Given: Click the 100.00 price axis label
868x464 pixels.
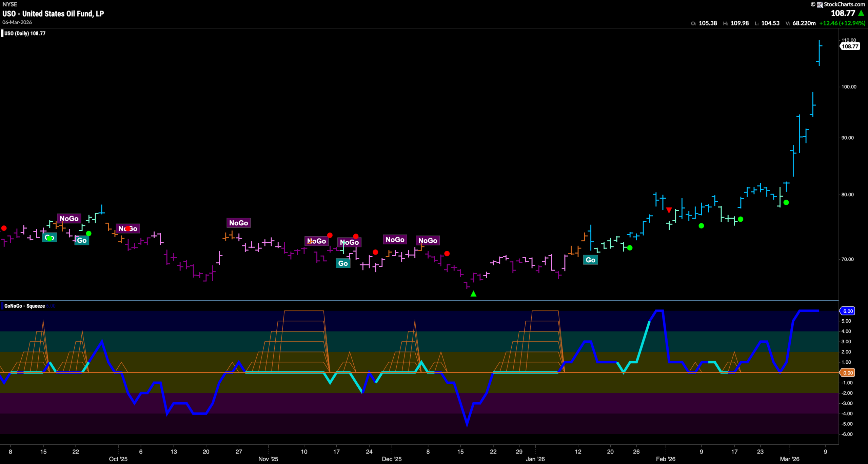Looking at the screenshot, I should point(849,87).
